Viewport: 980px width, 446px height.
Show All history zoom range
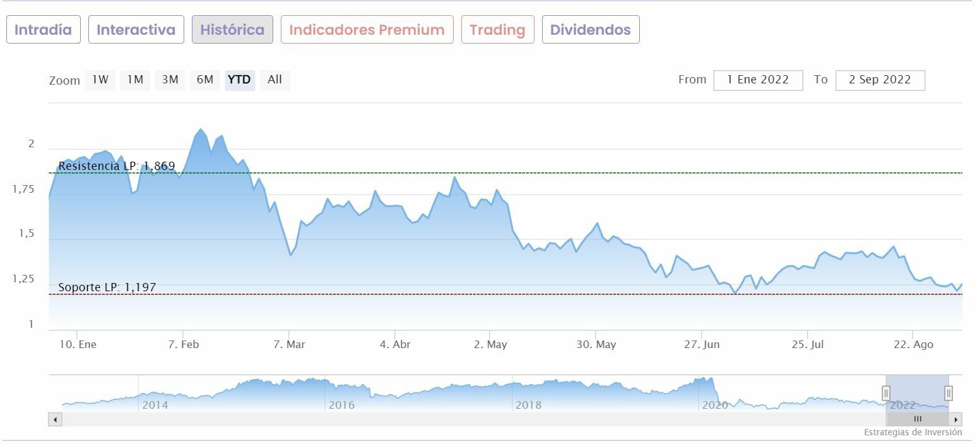[275, 80]
